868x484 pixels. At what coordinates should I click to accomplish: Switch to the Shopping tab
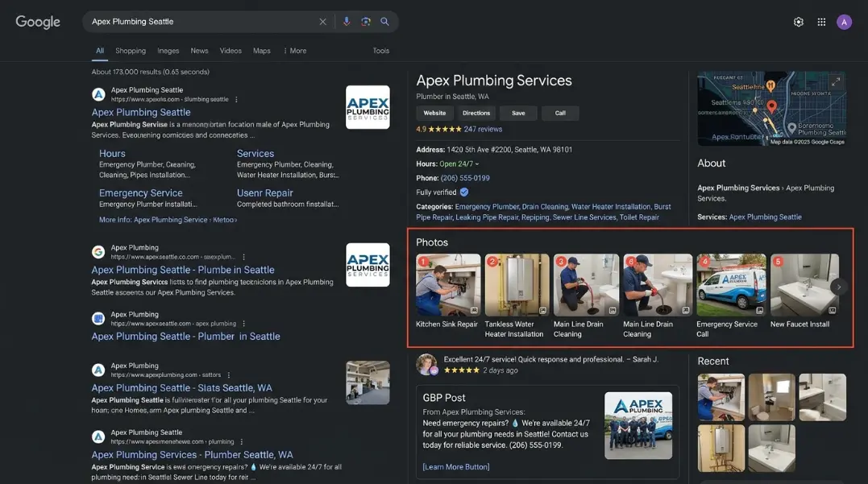pyautogui.click(x=131, y=51)
